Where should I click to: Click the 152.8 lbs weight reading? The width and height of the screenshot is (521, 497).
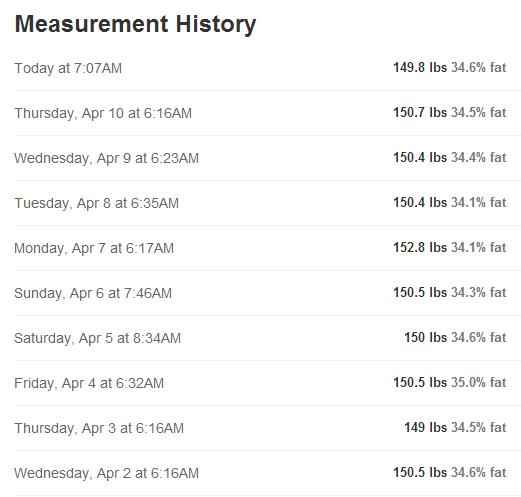(x=420, y=247)
